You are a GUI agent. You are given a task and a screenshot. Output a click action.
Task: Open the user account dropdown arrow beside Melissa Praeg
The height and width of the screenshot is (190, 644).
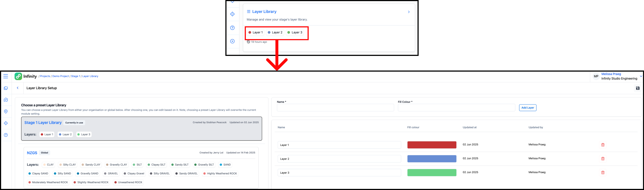pyautogui.click(x=641, y=76)
